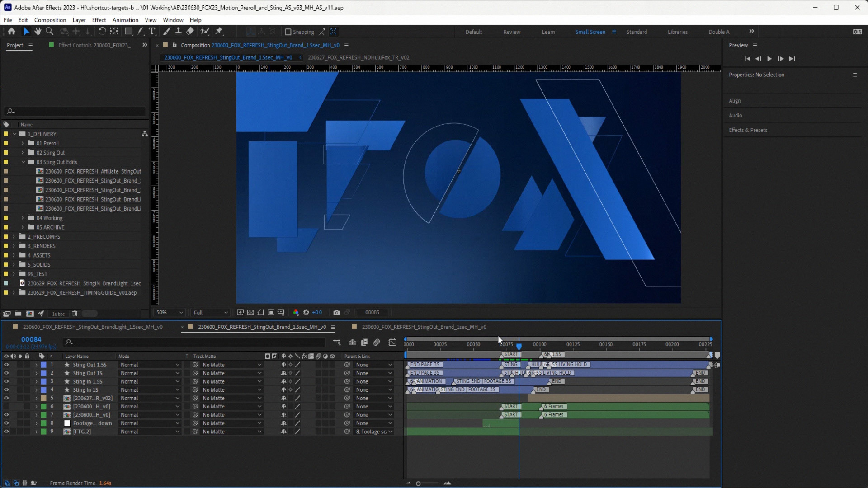This screenshot has width=868, height=488.
Task: Open the Animation menu
Action: pyautogui.click(x=125, y=20)
